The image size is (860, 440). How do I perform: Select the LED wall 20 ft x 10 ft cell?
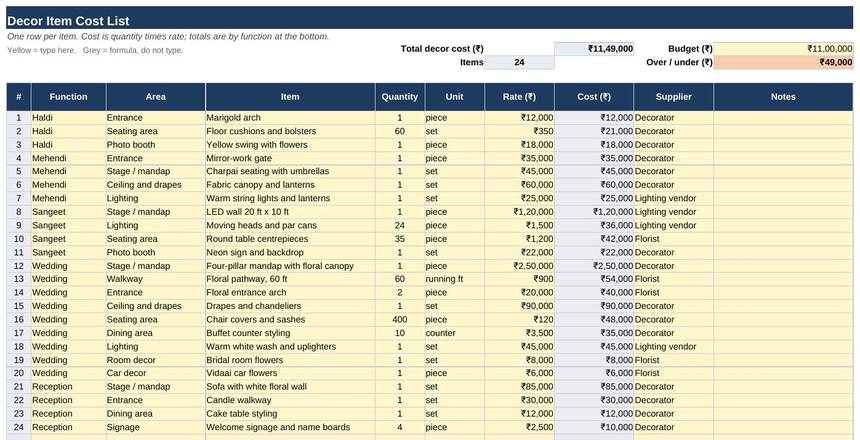pyautogui.click(x=290, y=212)
